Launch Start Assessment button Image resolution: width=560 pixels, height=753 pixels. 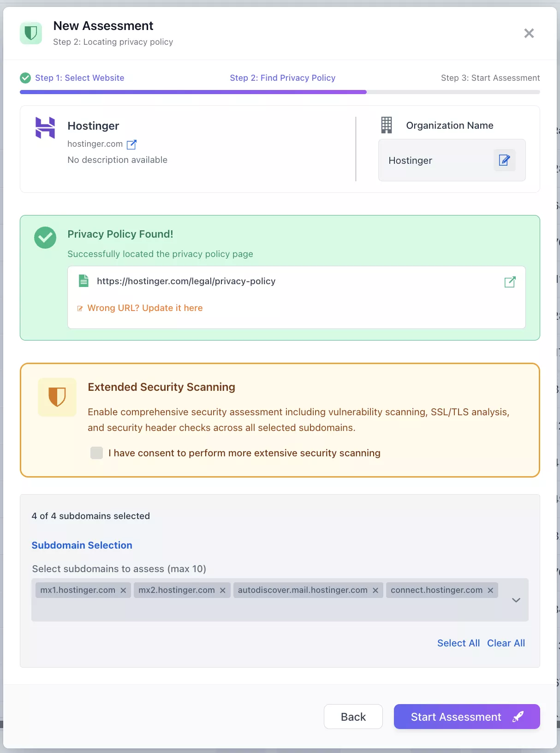(466, 717)
